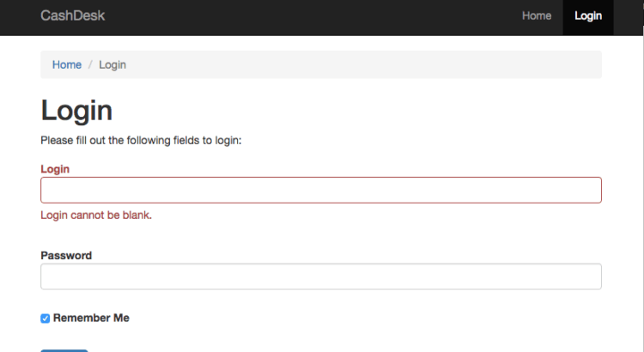Click the blank page area right of Remember Me
Viewport: 644px width, 352px height.
click(x=361, y=318)
